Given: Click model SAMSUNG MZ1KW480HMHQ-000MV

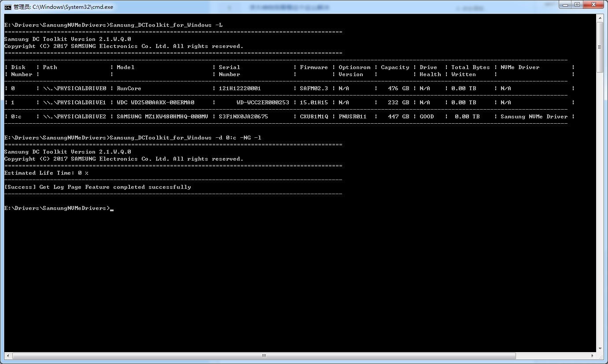Looking at the screenshot, I should coord(162,117).
